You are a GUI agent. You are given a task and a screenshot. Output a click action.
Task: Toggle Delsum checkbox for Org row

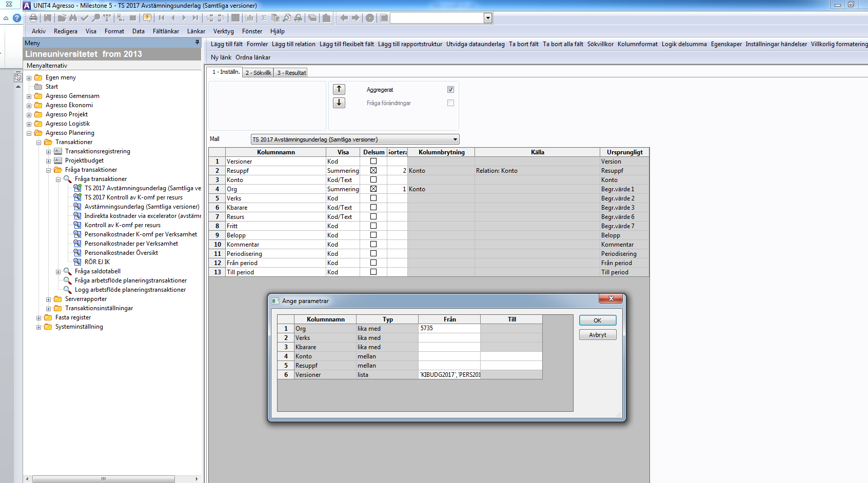coord(373,189)
